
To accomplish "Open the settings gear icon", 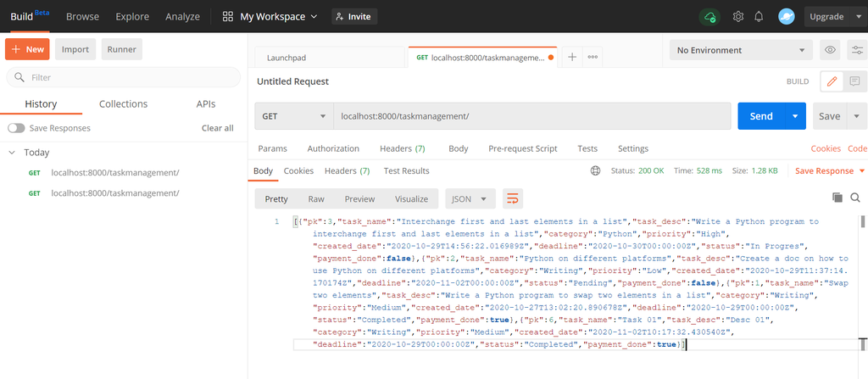I will [738, 17].
